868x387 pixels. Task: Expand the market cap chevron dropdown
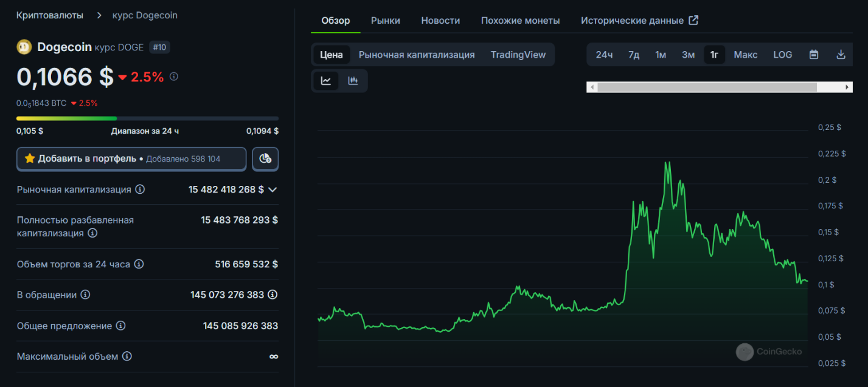click(273, 190)
